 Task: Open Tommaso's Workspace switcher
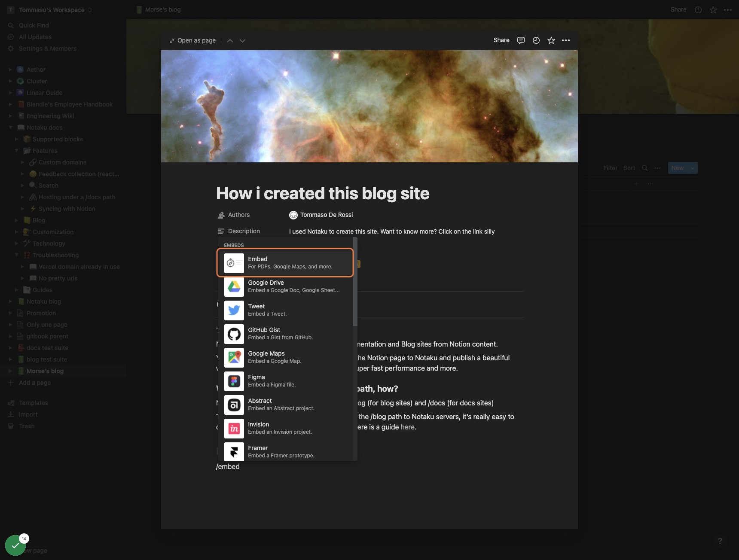[x=50, y=10]
